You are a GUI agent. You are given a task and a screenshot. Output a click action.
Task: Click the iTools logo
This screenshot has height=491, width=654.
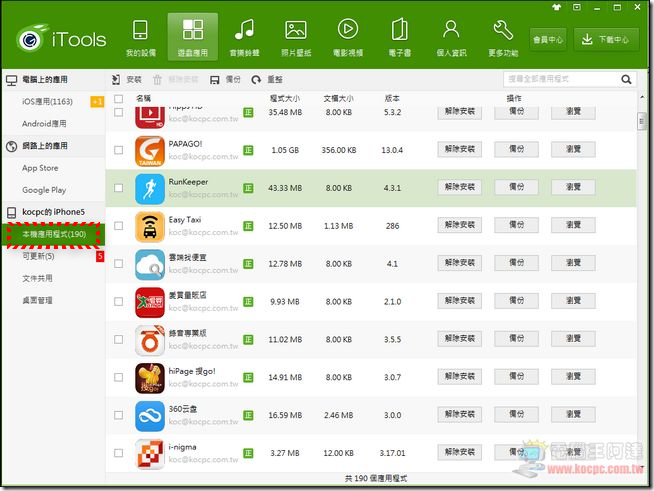62,39
